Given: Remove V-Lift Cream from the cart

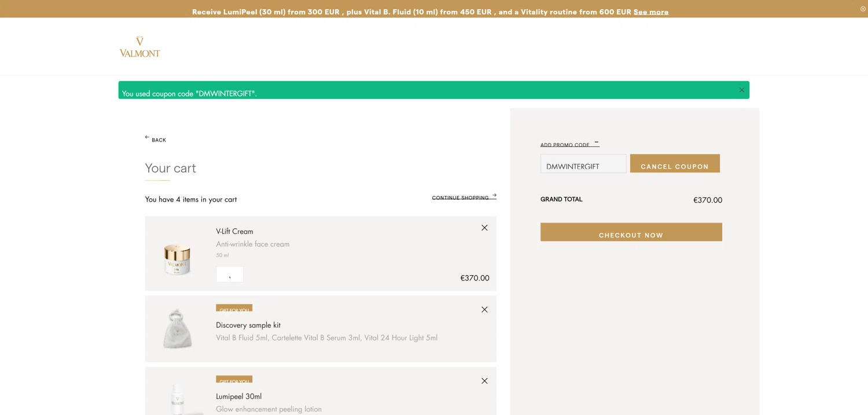Looking at the screenshot, I should [484, 228].
